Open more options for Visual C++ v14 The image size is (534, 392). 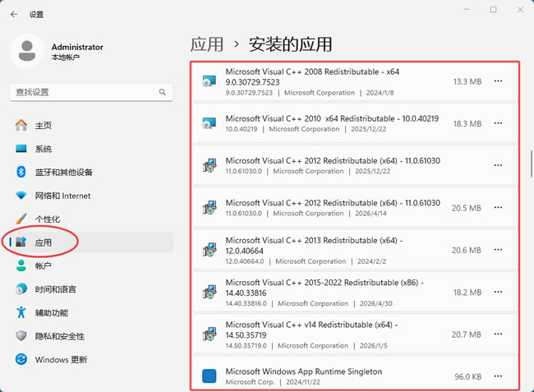[498, 334]
